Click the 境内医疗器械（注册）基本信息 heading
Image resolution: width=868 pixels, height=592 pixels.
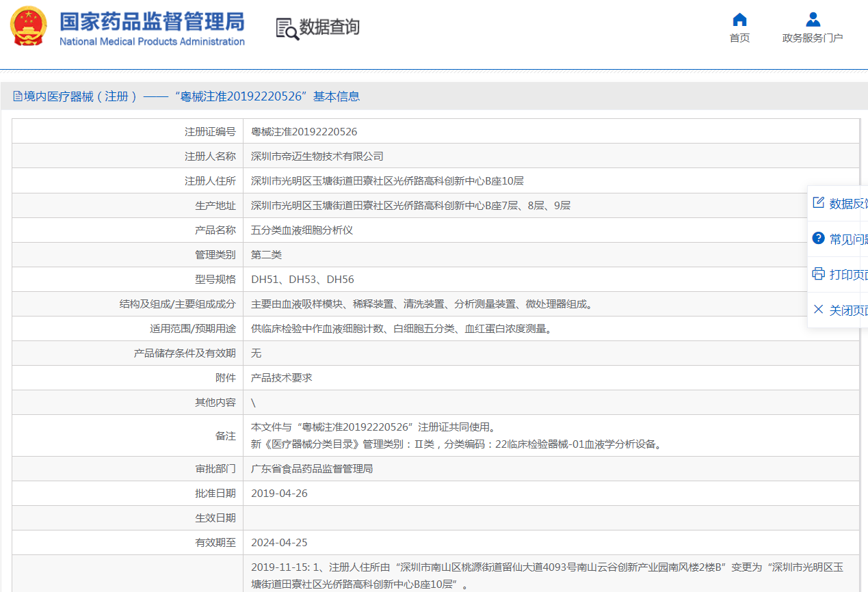coord(192,96)
